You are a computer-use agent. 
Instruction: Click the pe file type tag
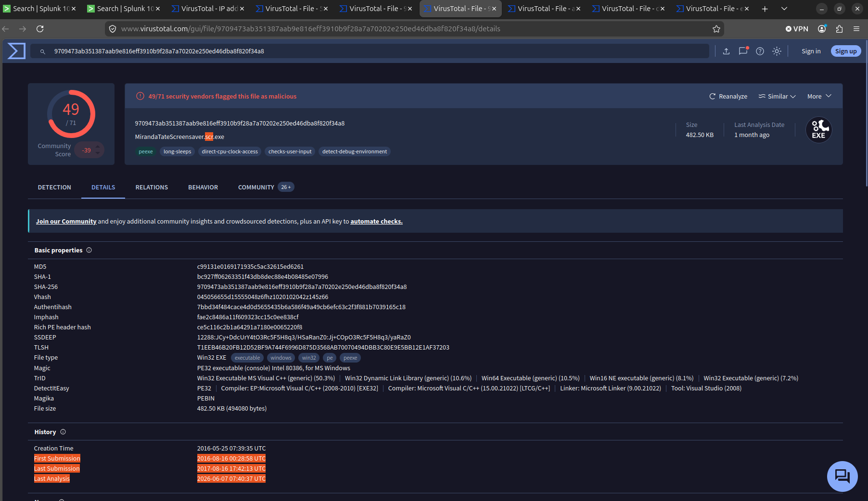pyautogui.click(x=330, y=358)
